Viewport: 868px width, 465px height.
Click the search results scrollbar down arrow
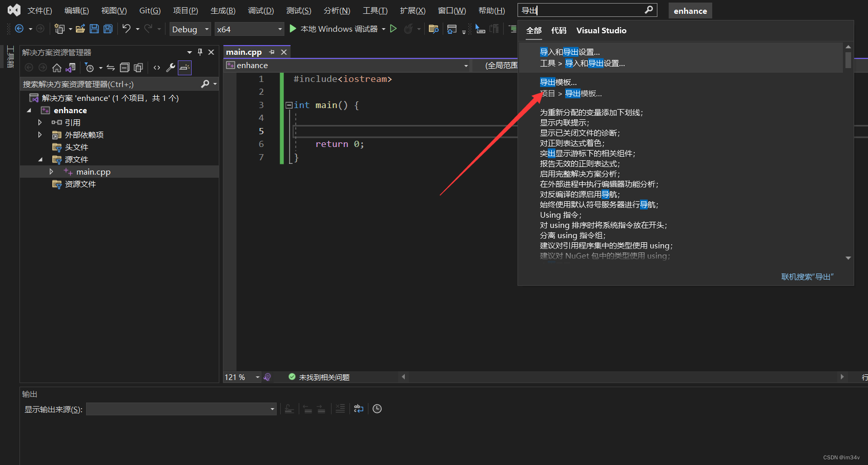click(x=848, y=258)
